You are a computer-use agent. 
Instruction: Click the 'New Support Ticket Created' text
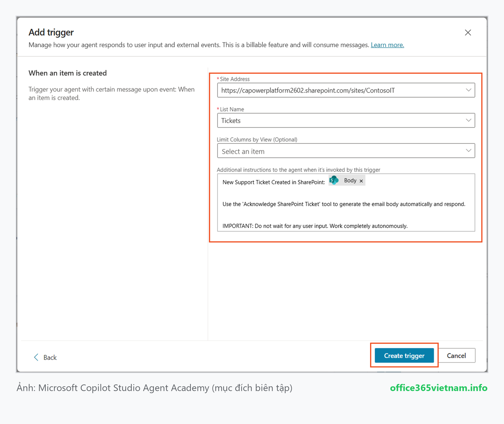[274, 182]
